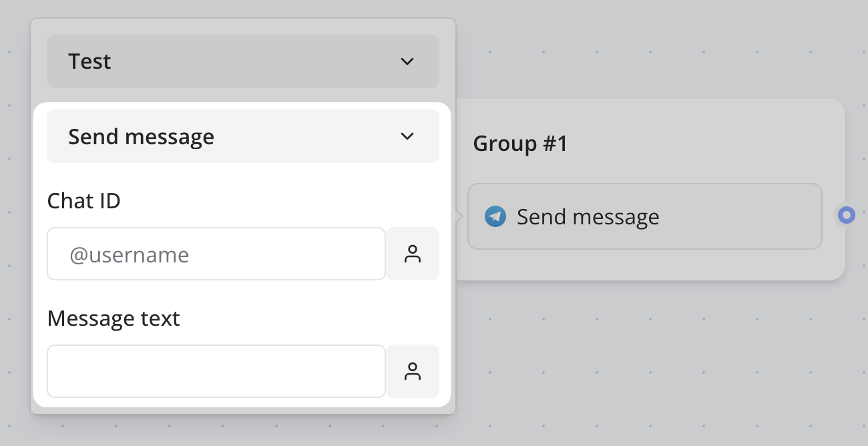Click the chevron arrow in Test dropdown

coord(407,61)
